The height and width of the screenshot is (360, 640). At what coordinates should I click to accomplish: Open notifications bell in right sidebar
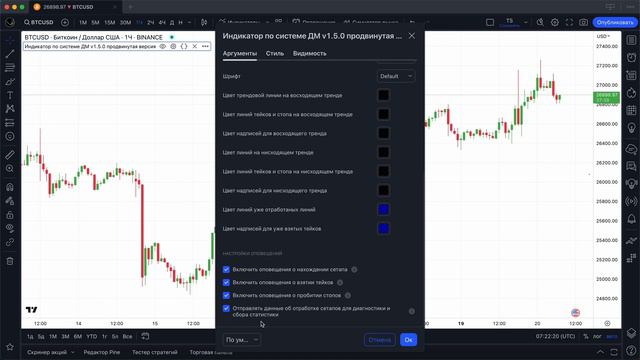coord(631,219)
